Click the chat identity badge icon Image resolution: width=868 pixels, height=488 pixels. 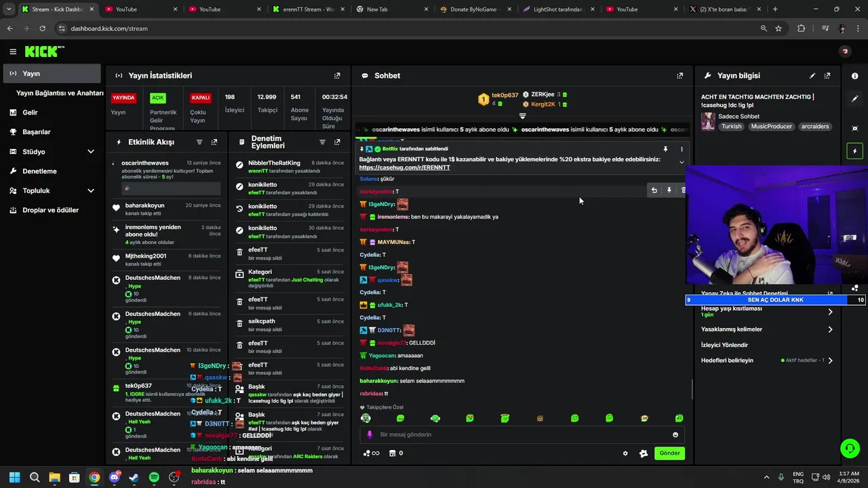[644, 453]
